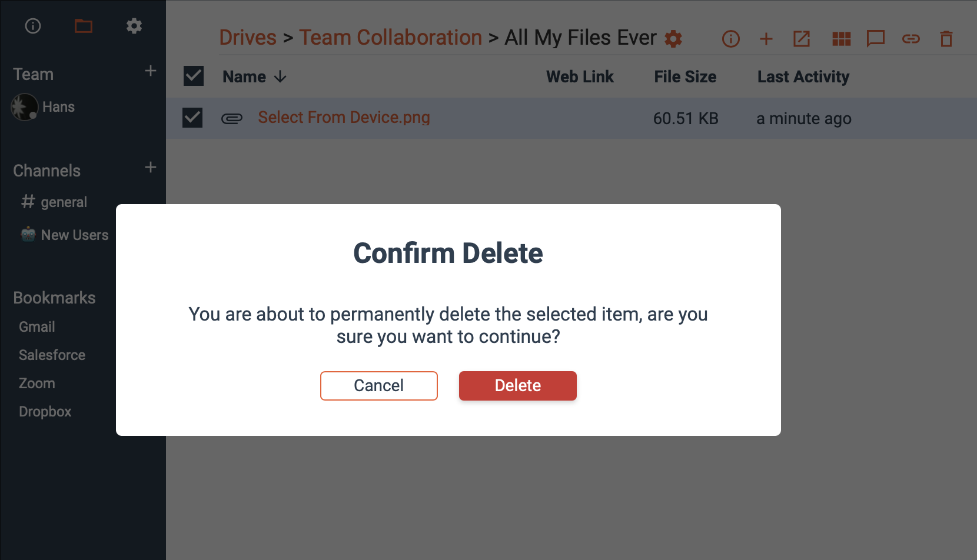
Task: Confirm with the red Delete button
Action: click(517, 386)
